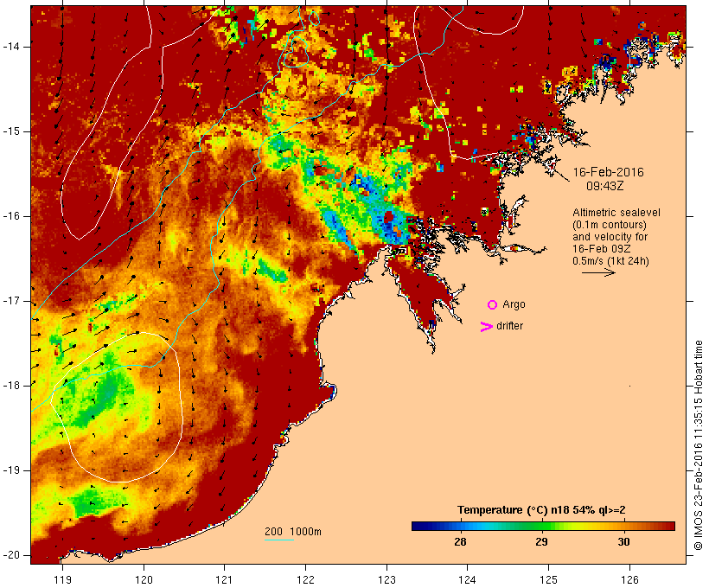Click the '123' longitude axis label
709x588 pixels.
click(x=386, y=580)
